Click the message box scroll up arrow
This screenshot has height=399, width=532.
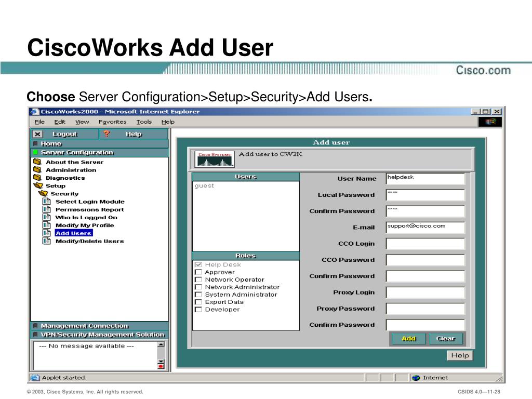pos(161,345)
